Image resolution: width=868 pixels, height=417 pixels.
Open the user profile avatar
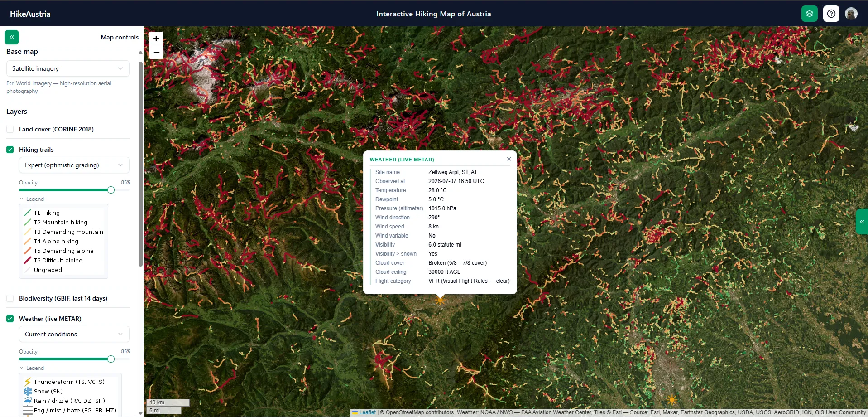point(851,14)
